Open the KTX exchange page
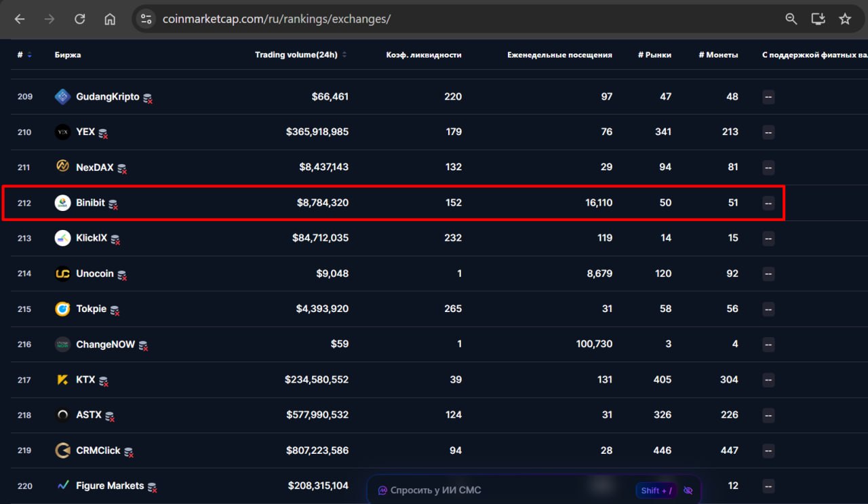The height and width of the screenshot is (504, 868). click(x=85, y=380)
